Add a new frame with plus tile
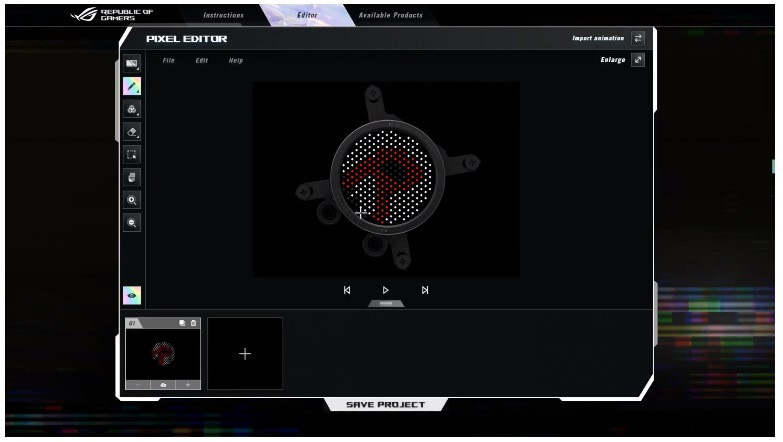This screenshot has height=442, width=783. 245,354
